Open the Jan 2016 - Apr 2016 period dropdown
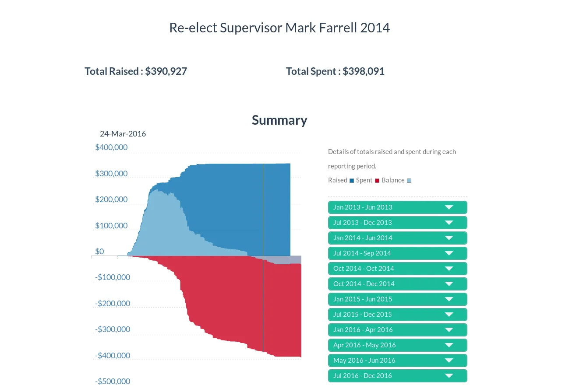The image size is (583, 392). 397,329
